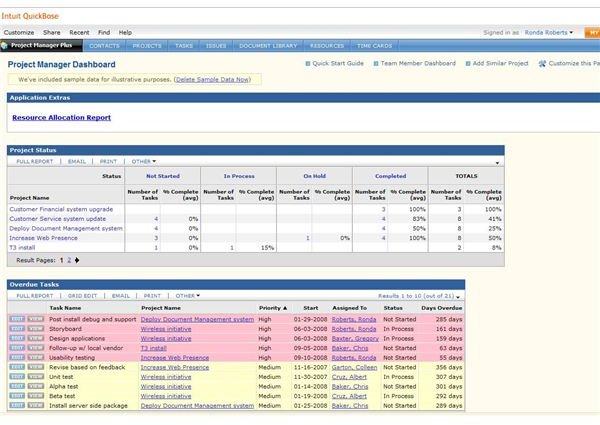600x425 pixels.
Task: Click View icon for Beta test task
Action: [x=36, y=396]
